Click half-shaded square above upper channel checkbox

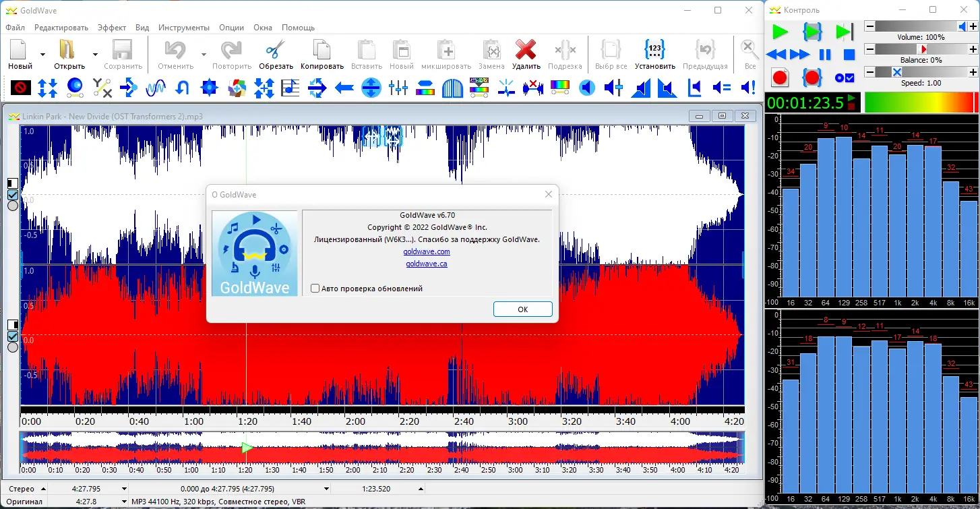(x=12, y=183)
